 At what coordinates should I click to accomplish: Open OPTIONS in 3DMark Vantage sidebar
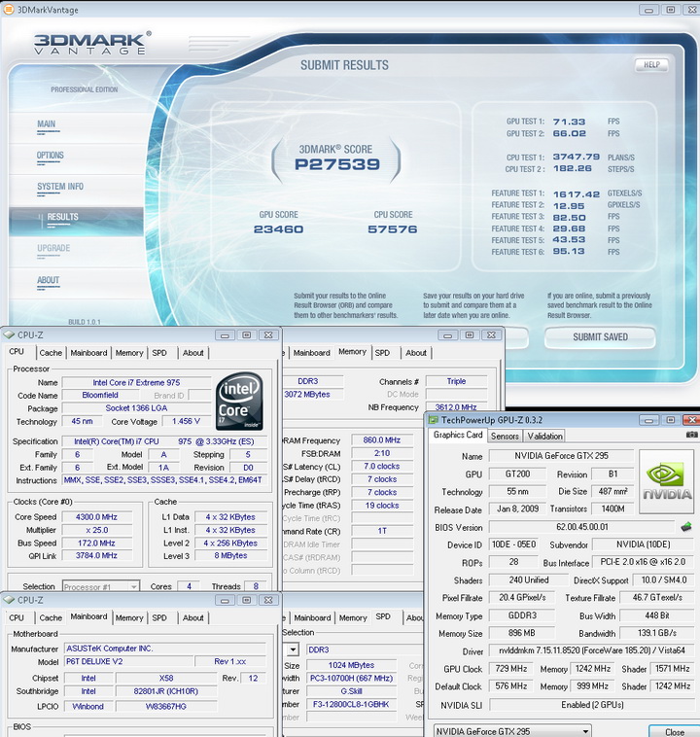(x=51, y=156)
